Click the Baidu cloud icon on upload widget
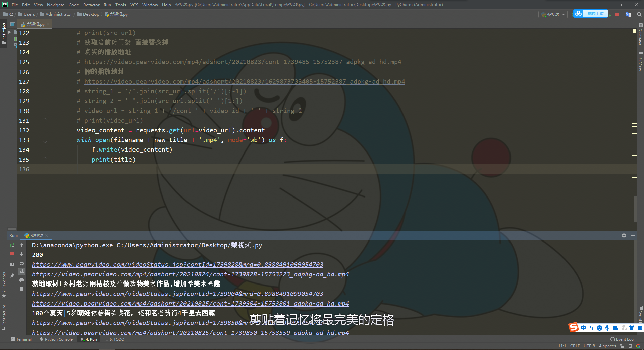 click(x=578, y=14)
